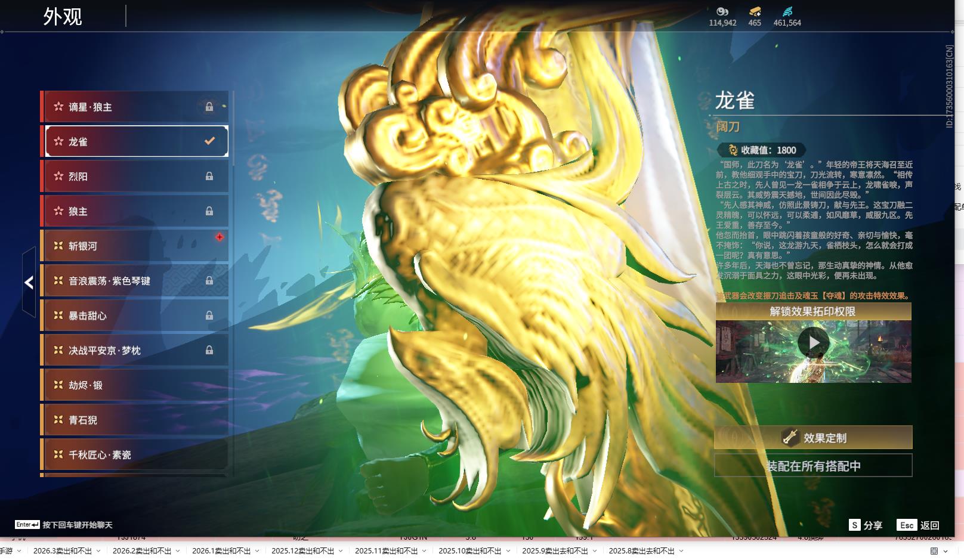Click the star icon beside 摘星·狼主
This screenshot has width=964, height=560.
coord(58,107)
